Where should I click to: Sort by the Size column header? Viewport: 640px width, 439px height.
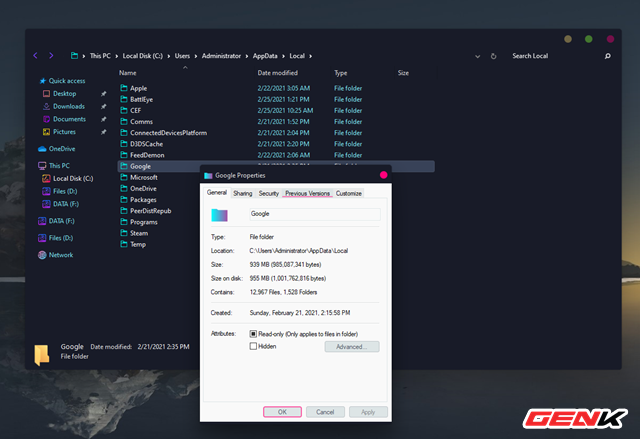tap(403, 73)
